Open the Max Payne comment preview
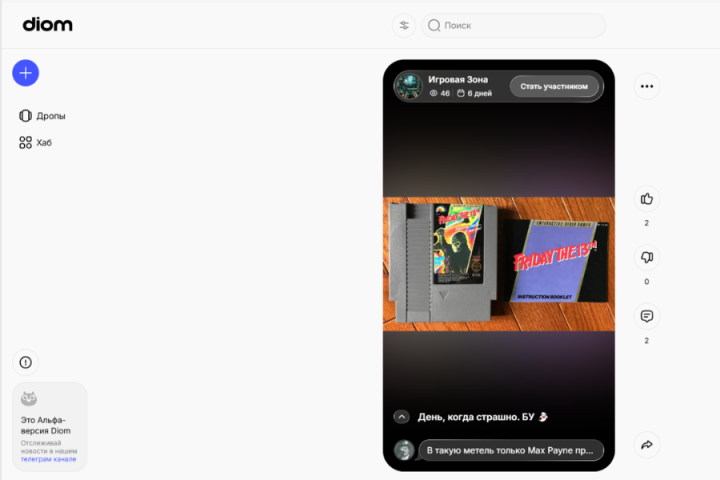 point(510,451)
